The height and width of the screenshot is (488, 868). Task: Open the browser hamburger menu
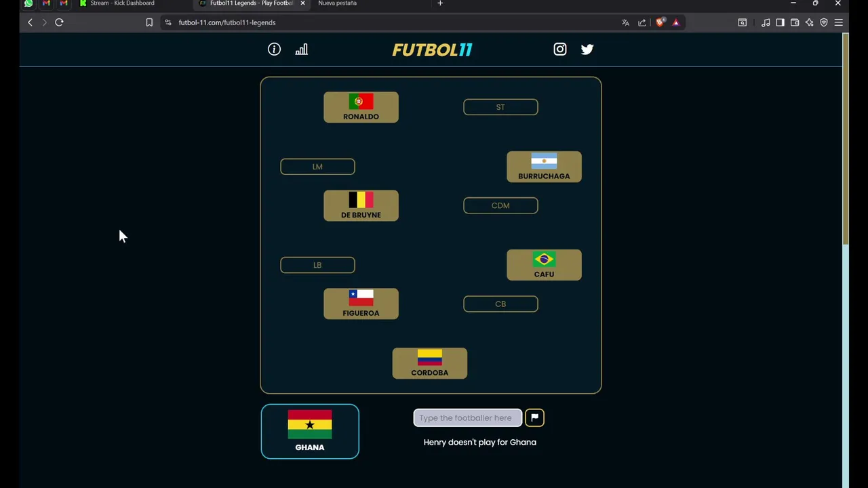(x=839, y=22)
